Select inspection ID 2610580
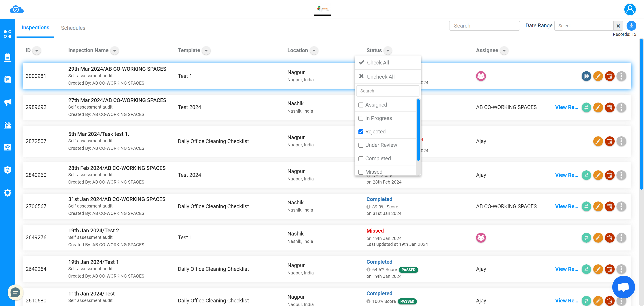Image resolution: width=644 pixels, height=306 pixels. click(x=36, y=301)
